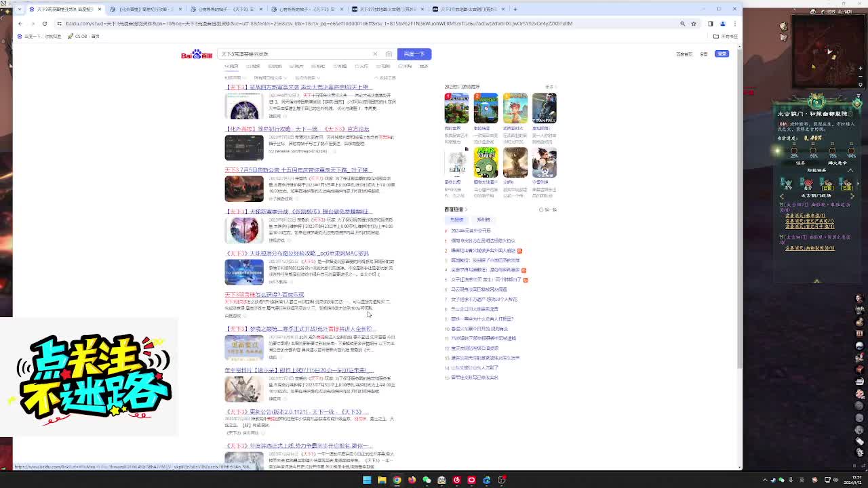Click the 百度一下 search button
868x488 pixels.
click(414, 54)
